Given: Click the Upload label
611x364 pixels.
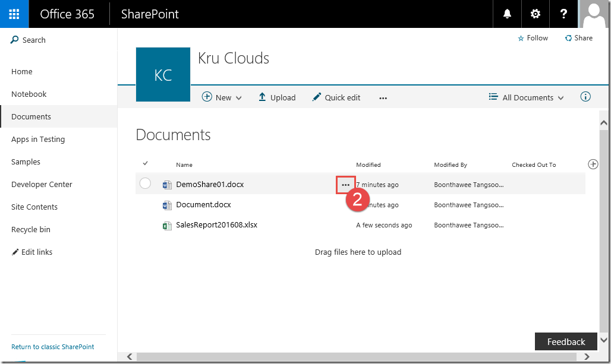Looking at the screenshot, I should click(x=283, y=98).
